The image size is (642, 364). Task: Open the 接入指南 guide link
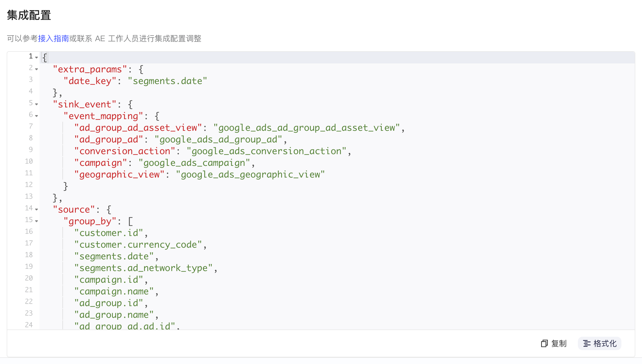pyautogui.click(x=53, y=38)
